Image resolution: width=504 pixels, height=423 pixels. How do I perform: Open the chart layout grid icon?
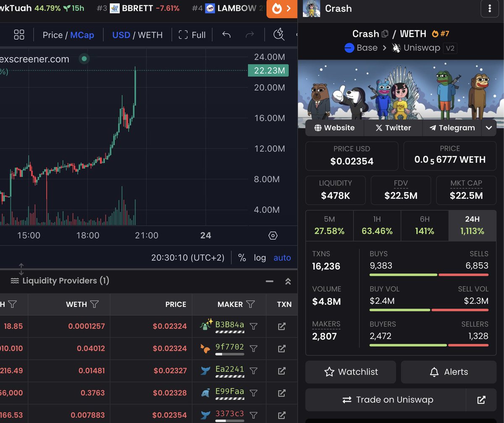[19, 34]
